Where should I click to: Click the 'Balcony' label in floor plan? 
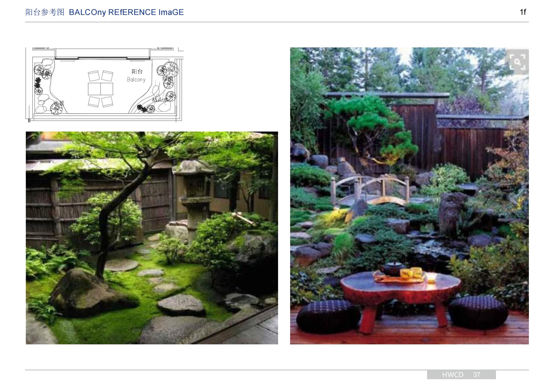point(136,80)
